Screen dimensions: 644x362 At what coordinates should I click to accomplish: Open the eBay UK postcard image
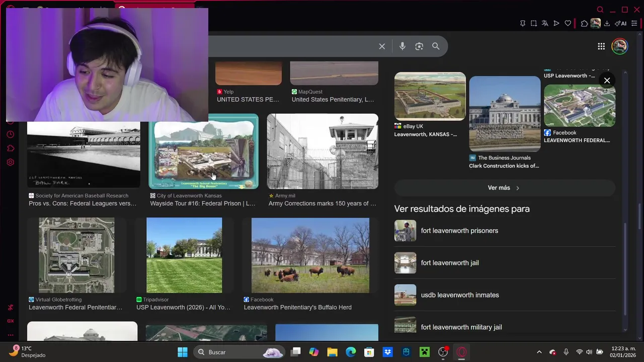click(430, 97)
